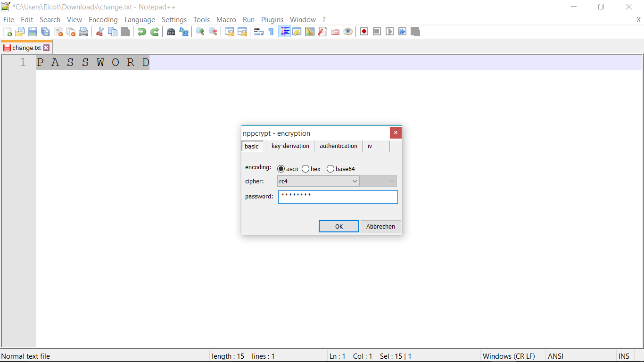Open the authentication tab in nppcrypt
The height and width of the screenshot is (362, 644).
(x=338, y=146)
